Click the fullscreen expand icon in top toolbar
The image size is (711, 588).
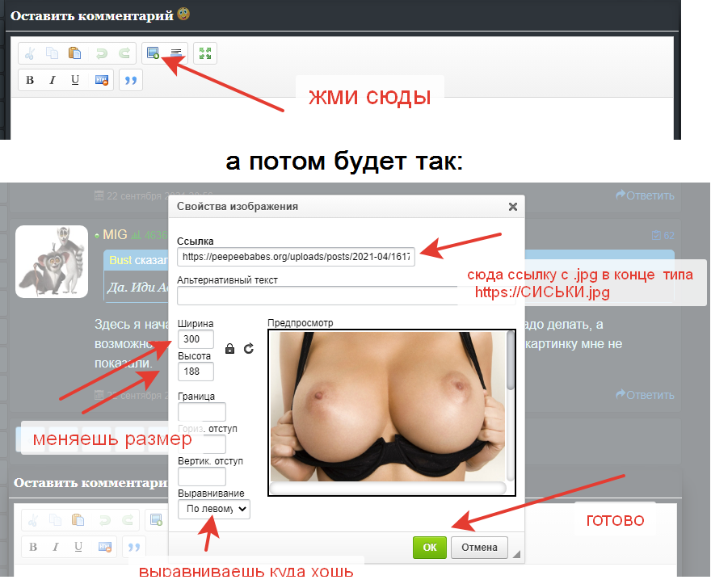205,53
